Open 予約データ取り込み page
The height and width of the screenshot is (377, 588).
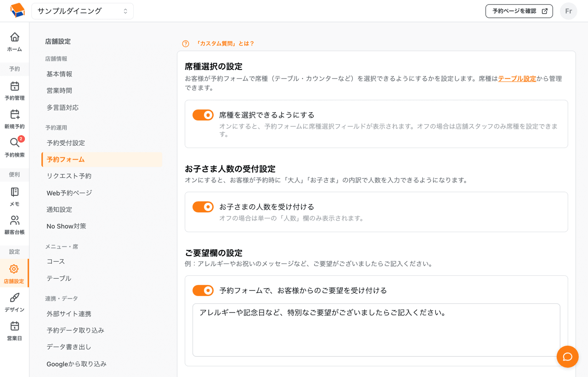tap(75, 331)
